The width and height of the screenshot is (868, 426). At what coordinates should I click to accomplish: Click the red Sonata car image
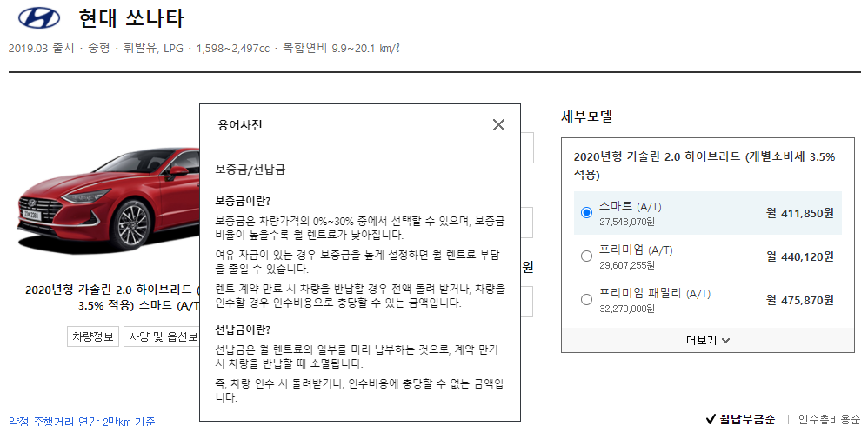point(108,199)
